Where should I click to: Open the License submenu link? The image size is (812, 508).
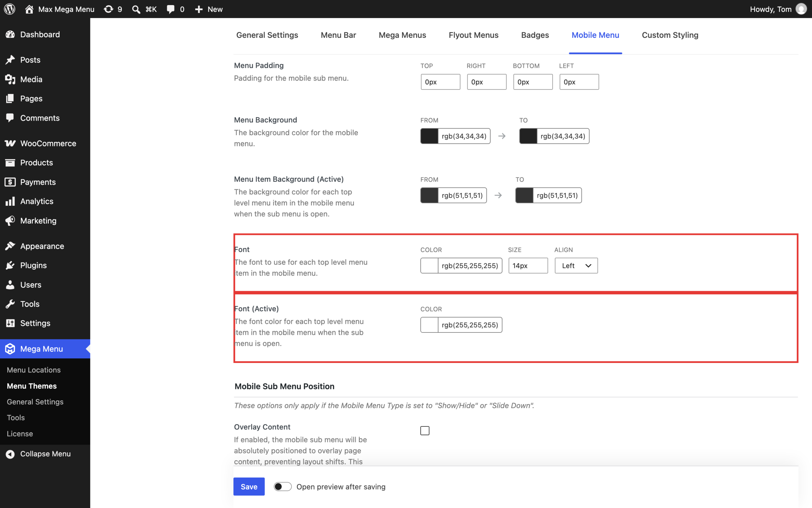(20, 434)
